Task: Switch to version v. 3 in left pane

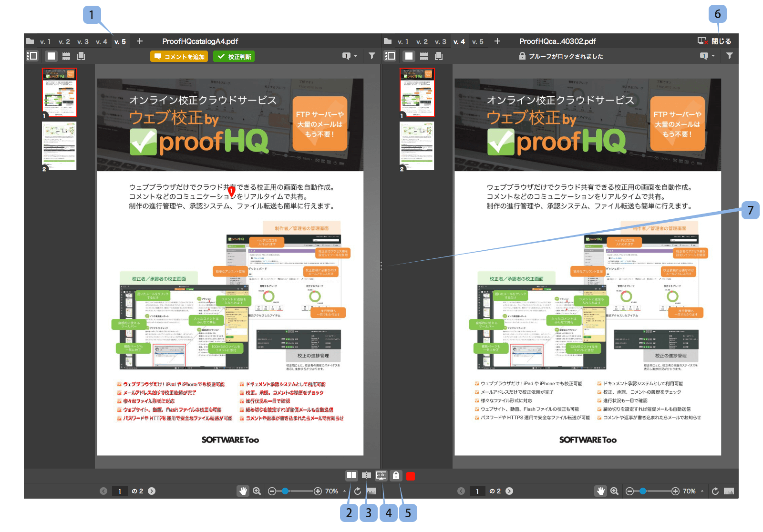Action: pyautogui.click(x=83, y=41)
